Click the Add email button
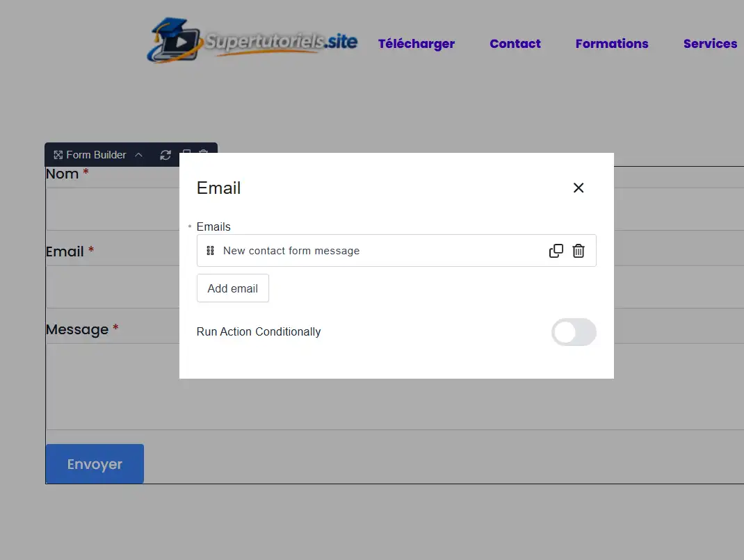The height and width of the screenshot is (560, 744). coord(232,288)
